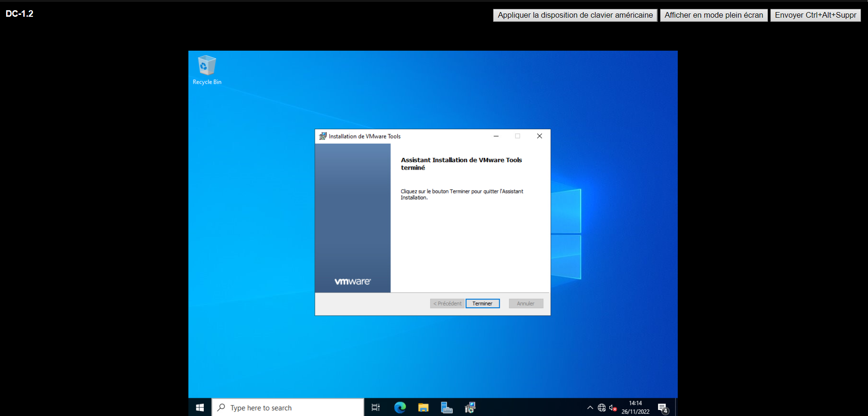Click the Annuler button in the installer
This screenshot has height=416, width=868.
pyautogui.click(x=526, y=304)
